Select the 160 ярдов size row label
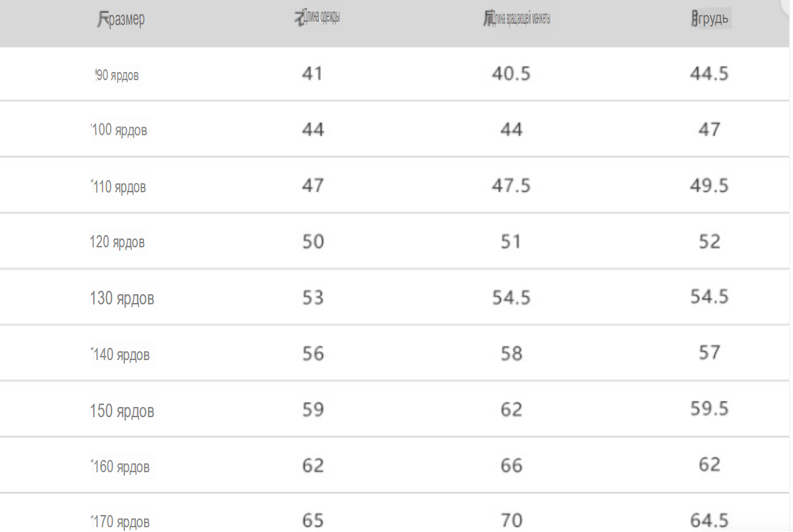Image resolution: width=793 pixels, height=532 pixels. point(120,466)
